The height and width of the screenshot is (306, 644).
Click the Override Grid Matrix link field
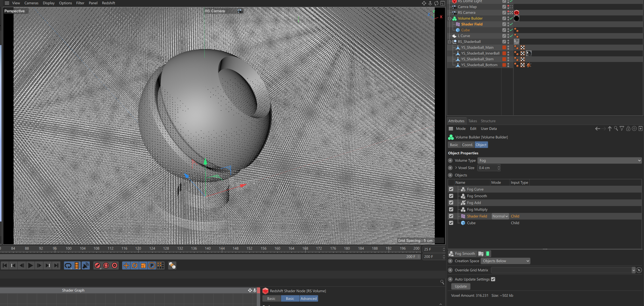coord(561,270)
